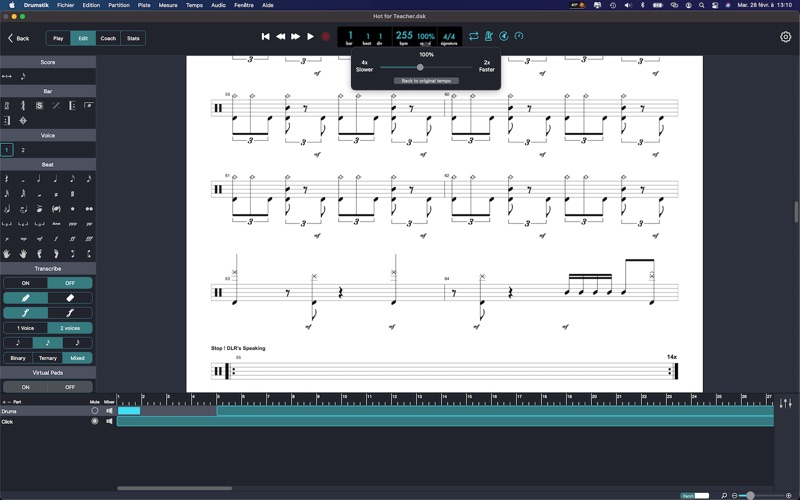Viewport: 800px width, 500px height.
Task: Select the double dot icon in Beat
Action: 89,209
